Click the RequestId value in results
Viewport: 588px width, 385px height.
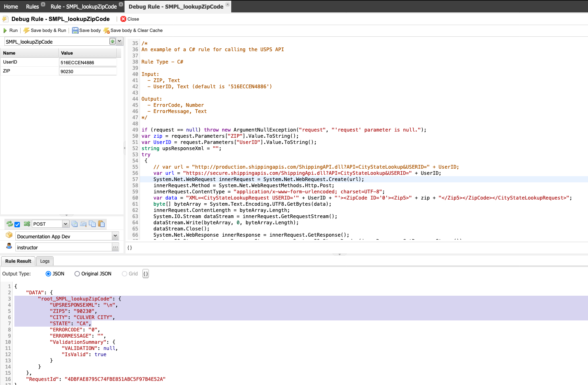[115, 379]
